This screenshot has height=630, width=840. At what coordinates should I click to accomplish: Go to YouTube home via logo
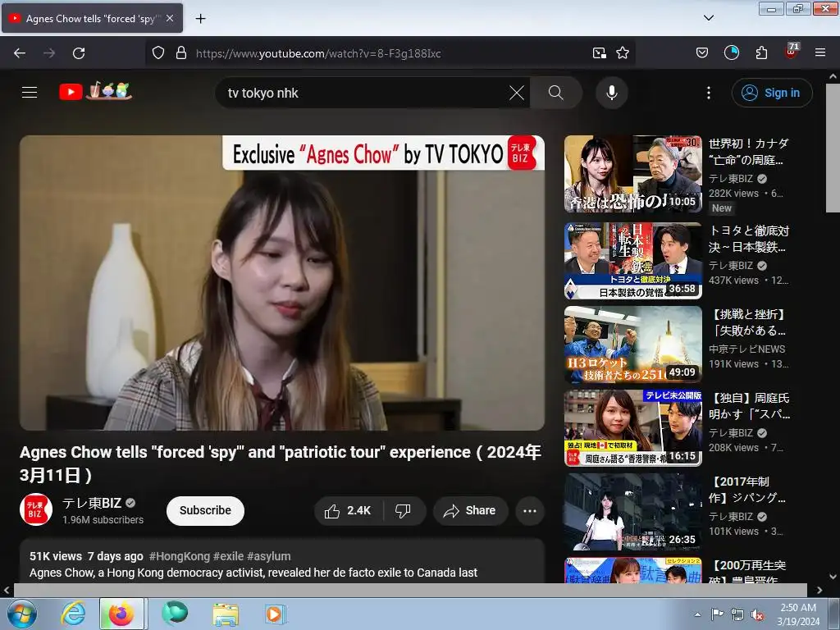pos(95,91)
